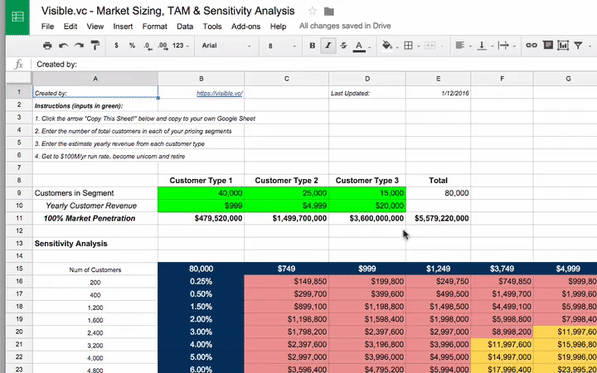Open text wrapping dropdown

point(506,46)
